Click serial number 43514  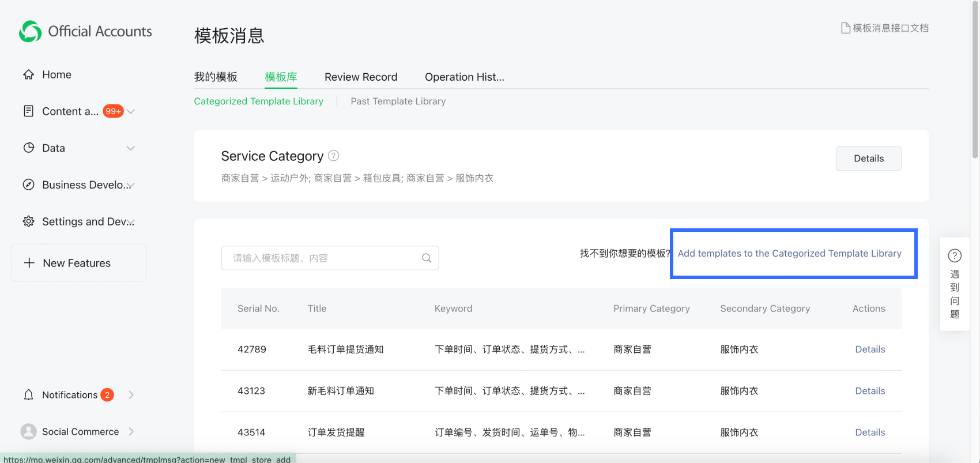[251, 432]
